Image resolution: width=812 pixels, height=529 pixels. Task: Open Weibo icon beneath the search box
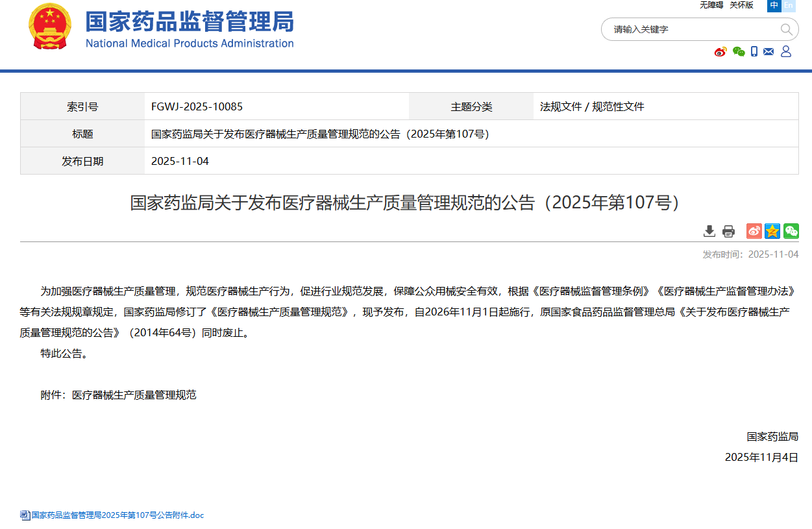tap(720, 52)
